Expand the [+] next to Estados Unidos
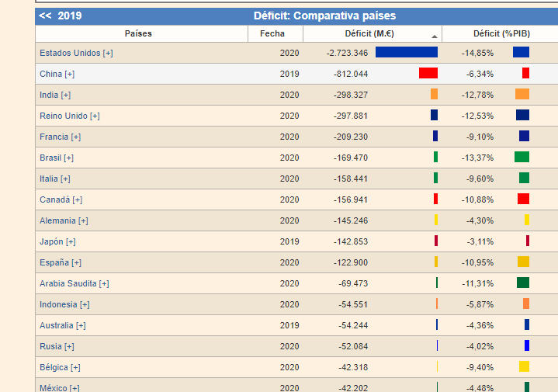This screenshot has height=392, width=558. tap(108, 53)
